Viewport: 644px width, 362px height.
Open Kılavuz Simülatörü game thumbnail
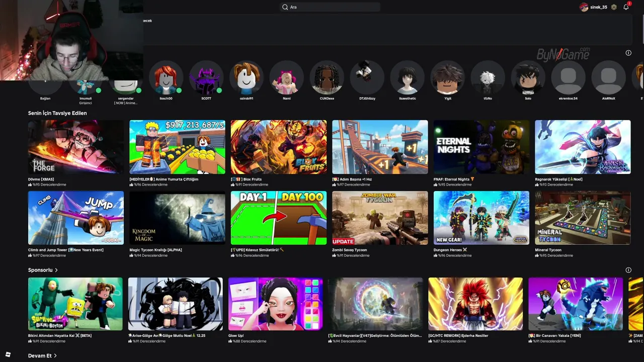point(279,218)
